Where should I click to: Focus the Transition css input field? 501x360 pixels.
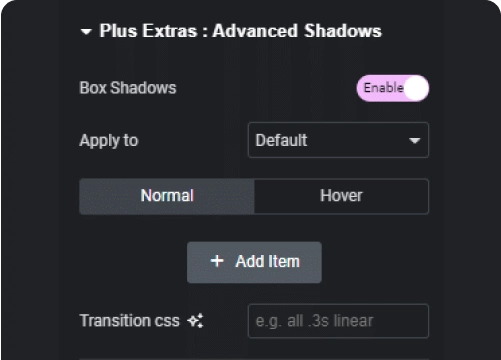click(338, 321)
